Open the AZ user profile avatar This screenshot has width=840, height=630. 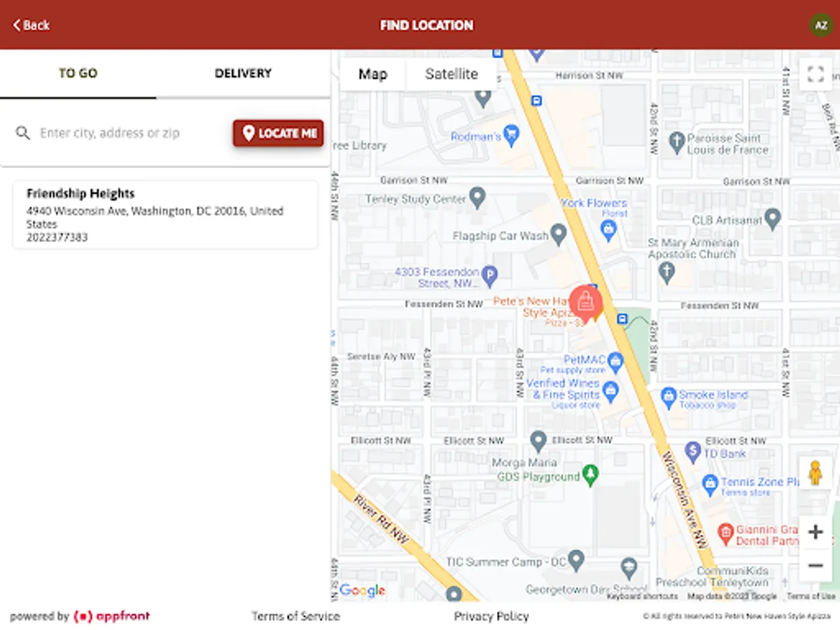pos(821,25)
